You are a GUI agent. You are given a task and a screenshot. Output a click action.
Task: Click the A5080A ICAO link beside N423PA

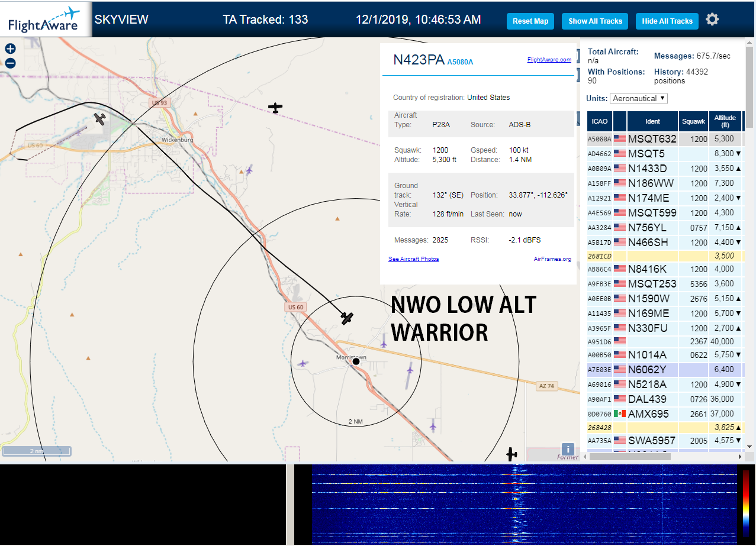coord(460,62)
